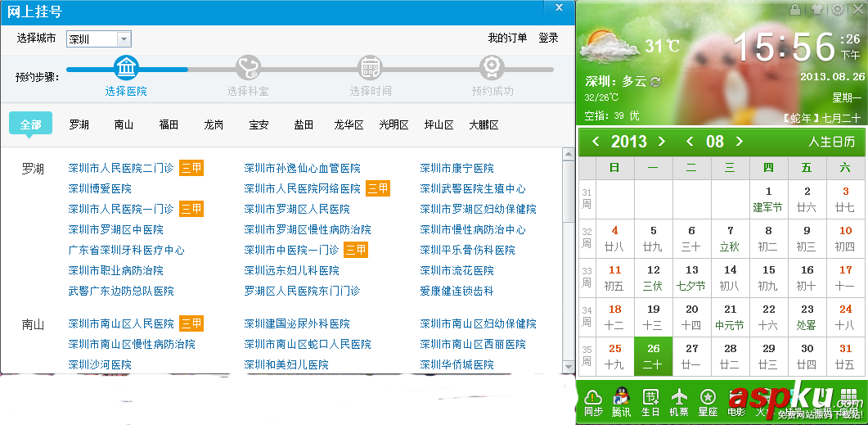Screen dimensions: 868x425
Task: Open the 机票 airplane icon
Action: 679,396
